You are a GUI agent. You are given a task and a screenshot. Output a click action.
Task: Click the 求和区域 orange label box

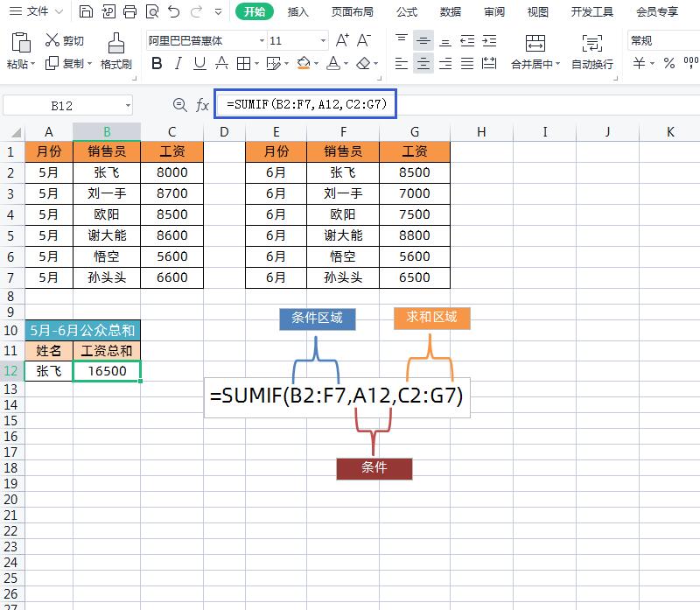(x=431, y=318)
